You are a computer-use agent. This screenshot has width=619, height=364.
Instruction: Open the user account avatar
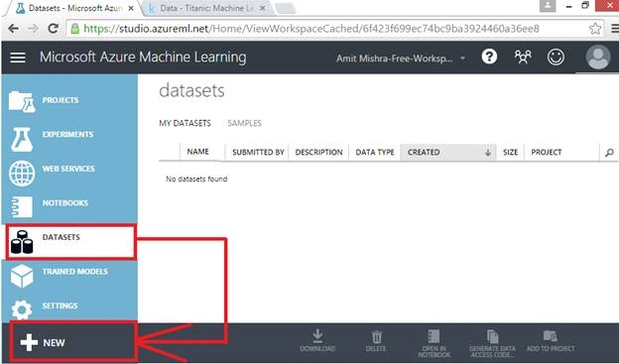click(598, 57)
